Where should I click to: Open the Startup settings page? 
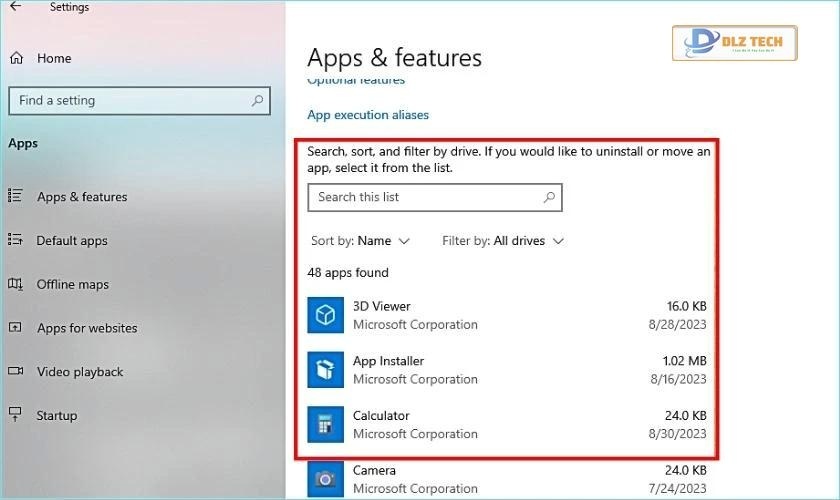[56, 416]
